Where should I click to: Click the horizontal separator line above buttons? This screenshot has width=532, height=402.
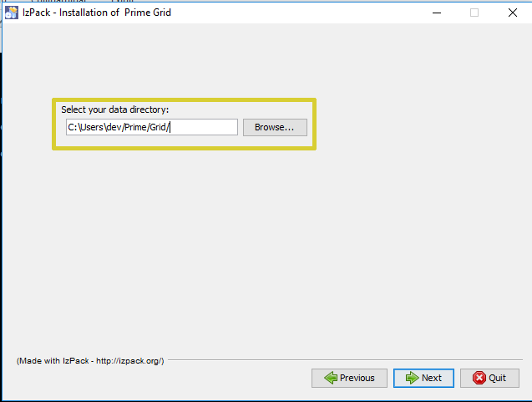pos(345,359)
